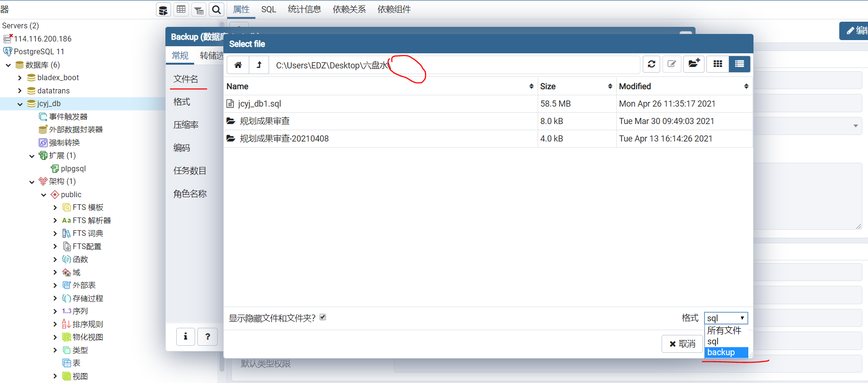The height and width of the screenshot is (383, 868).
Task: Toggle show hidden files and folders checkbox
Action: [323, 317]
